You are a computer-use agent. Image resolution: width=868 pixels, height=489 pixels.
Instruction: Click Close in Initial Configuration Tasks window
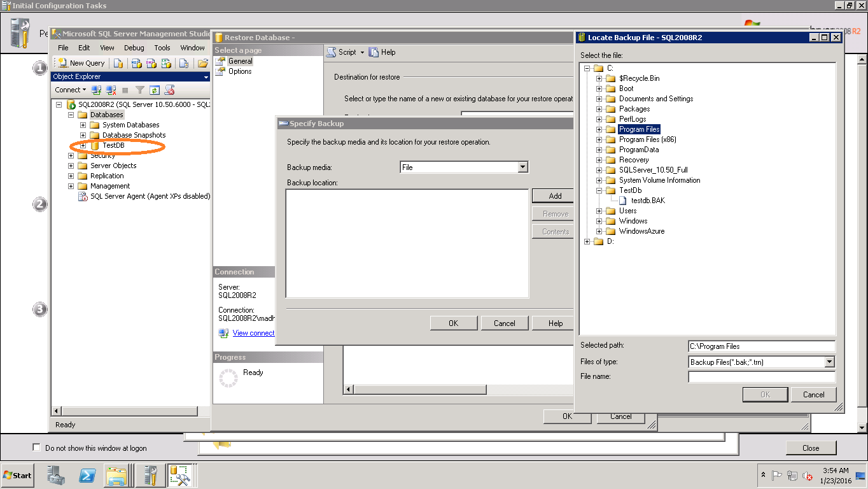coord(811,448)
